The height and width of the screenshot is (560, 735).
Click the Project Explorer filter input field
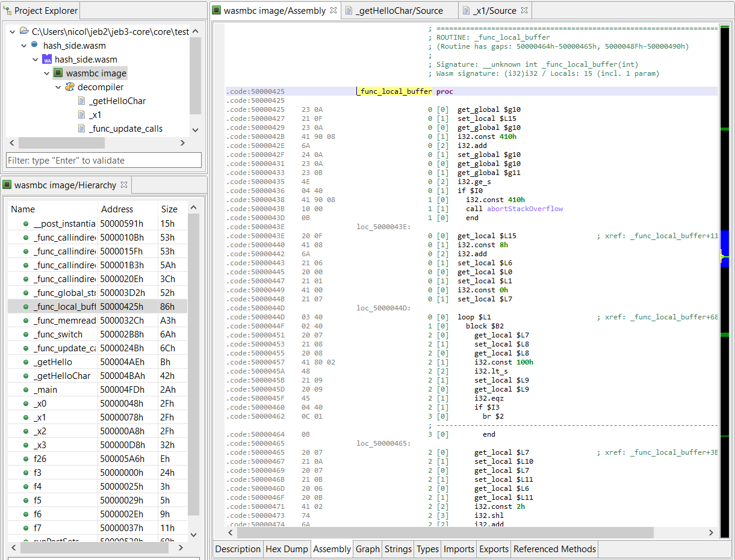tap(104, 160)
